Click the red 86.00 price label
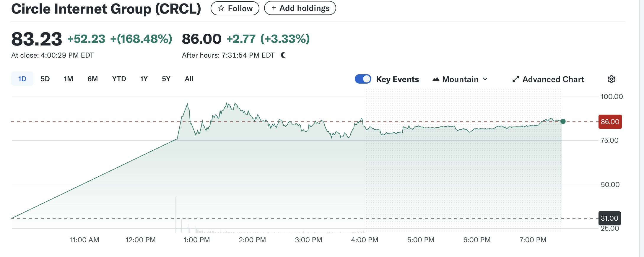644x257 pixels. (610, 122)
